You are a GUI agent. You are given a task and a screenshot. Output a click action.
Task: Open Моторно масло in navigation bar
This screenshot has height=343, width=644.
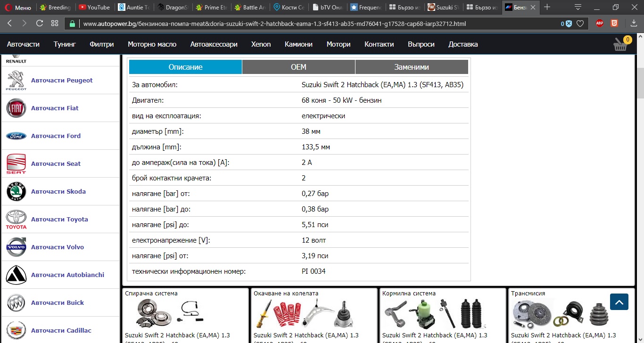(x=152, y=44)
